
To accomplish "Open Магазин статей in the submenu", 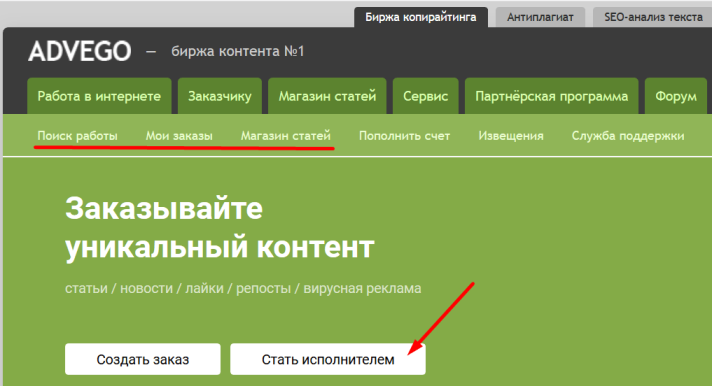I will tap(286, 136).
